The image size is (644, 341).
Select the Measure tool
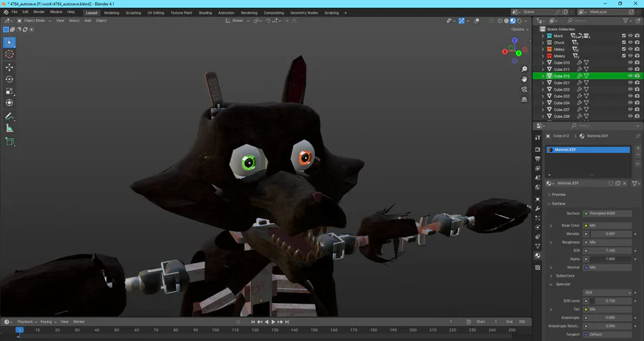pyautogui.click(x=9, y=129)
